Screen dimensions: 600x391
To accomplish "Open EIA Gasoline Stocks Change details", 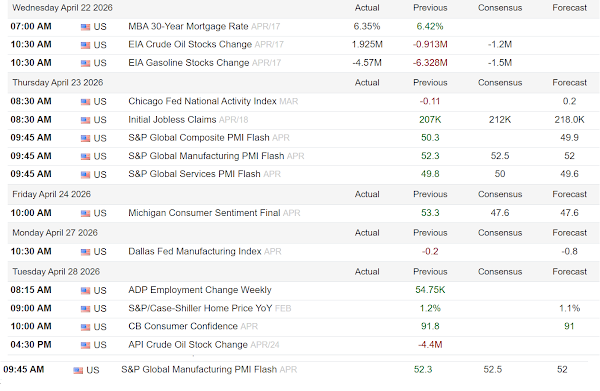I will (189, 63).
